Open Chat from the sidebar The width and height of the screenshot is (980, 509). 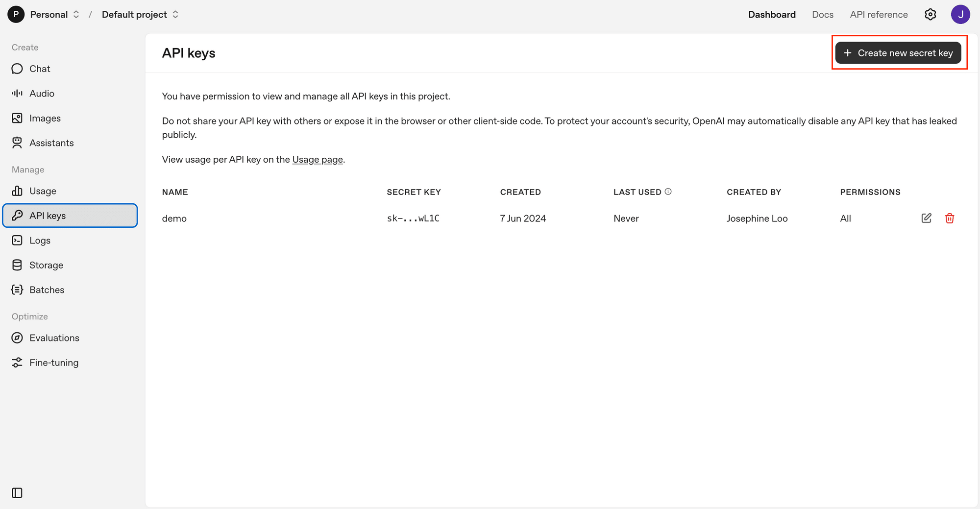[x=40, y=69]
